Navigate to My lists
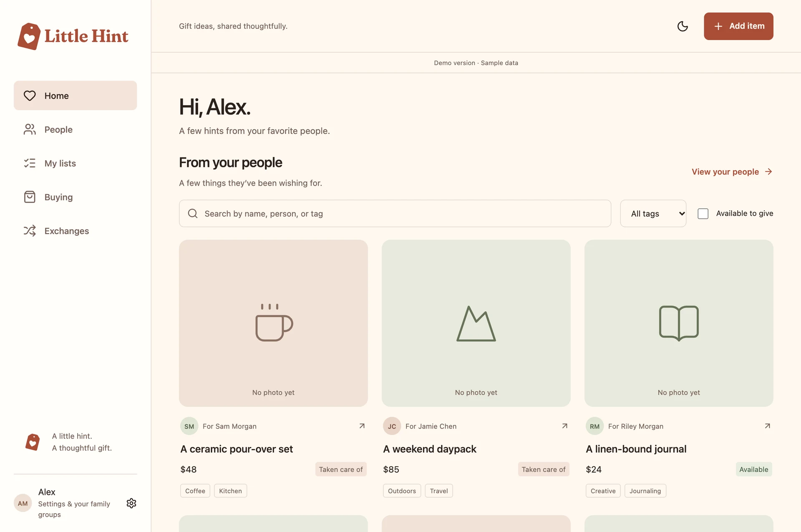This screenshot has height=532, width=801. 75,163
